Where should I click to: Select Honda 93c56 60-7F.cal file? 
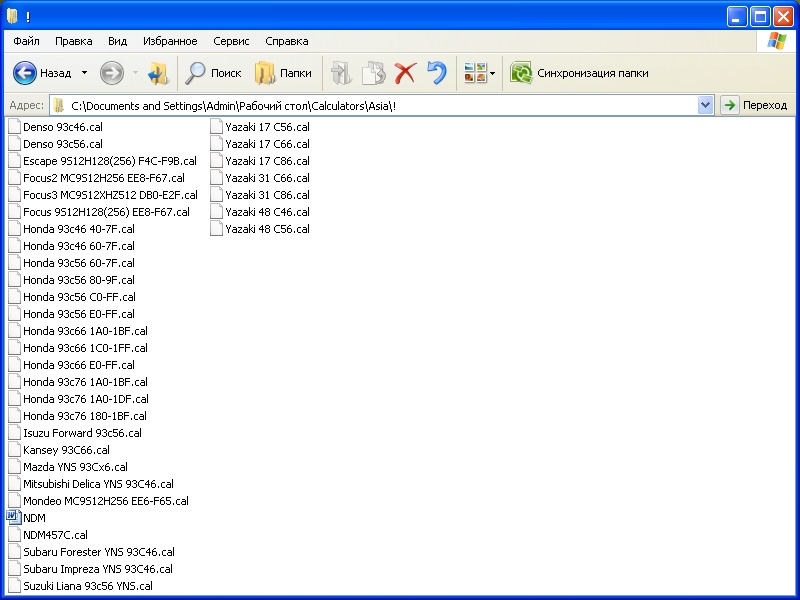(71, 263)
